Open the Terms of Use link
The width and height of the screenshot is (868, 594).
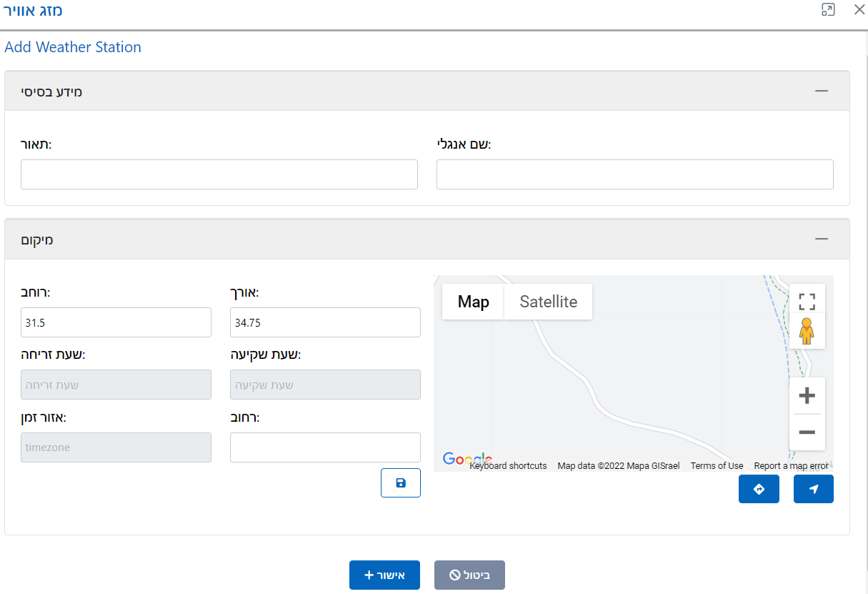point(717,466)
